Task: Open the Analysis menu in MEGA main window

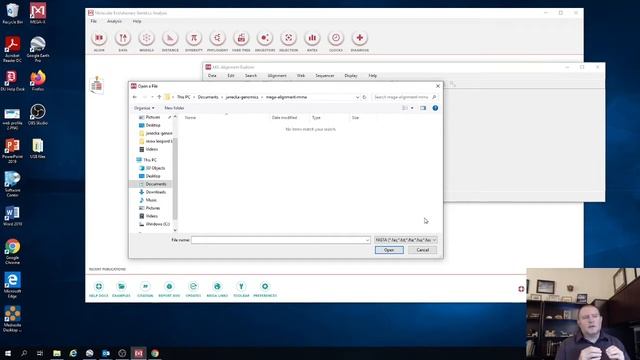Action: [x=114, y=21]
